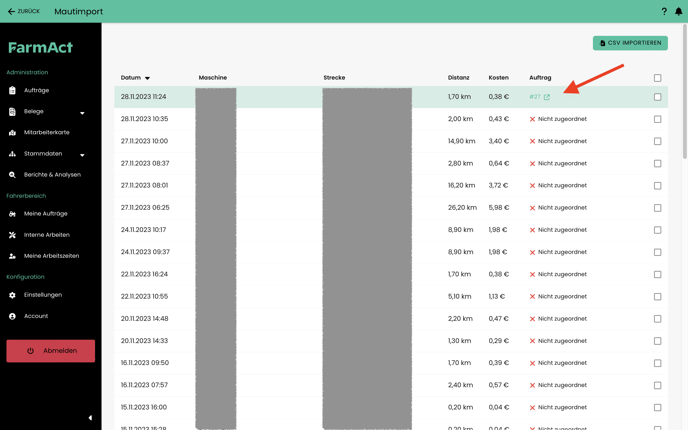This screenshot has height=430, width=688.
Task: Click the file icon on CSV IMPORTIEREN button
Action: click(602, 43)
